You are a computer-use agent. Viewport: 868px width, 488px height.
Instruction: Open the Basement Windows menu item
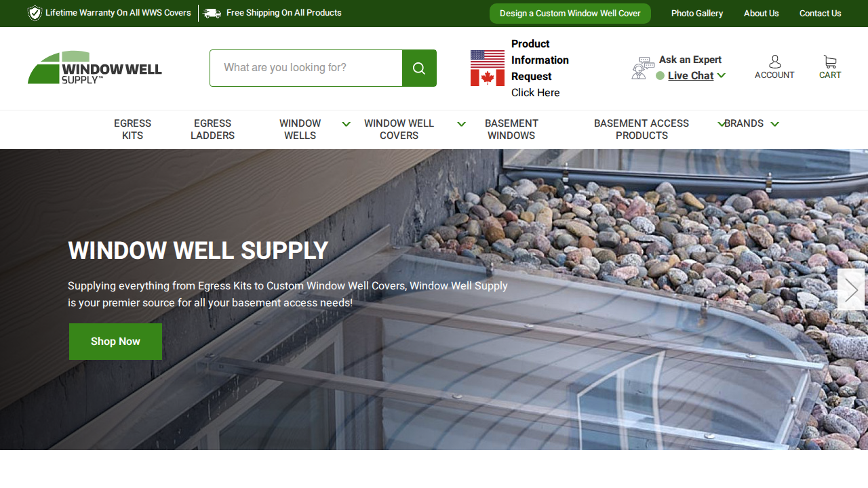[x=511, y=129]
